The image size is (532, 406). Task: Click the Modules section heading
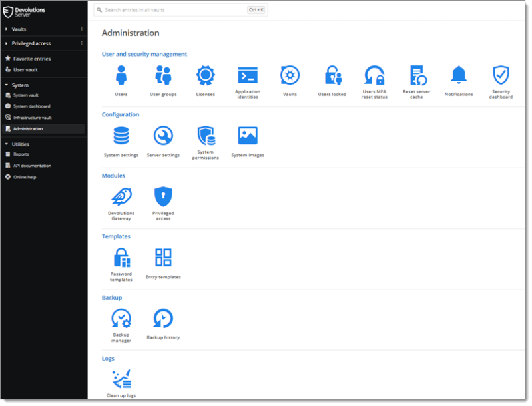pyautogui.click(x=113, y=176)
